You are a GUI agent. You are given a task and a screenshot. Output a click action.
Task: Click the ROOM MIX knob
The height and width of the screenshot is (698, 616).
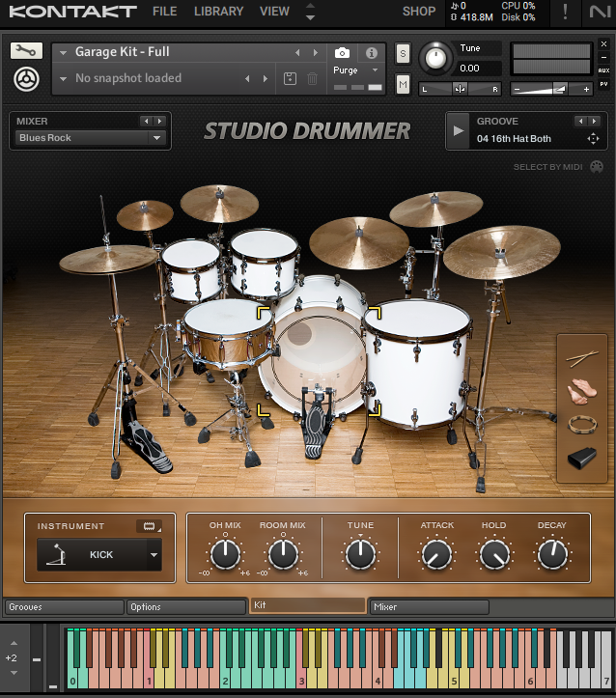click(x=283, y=554)
